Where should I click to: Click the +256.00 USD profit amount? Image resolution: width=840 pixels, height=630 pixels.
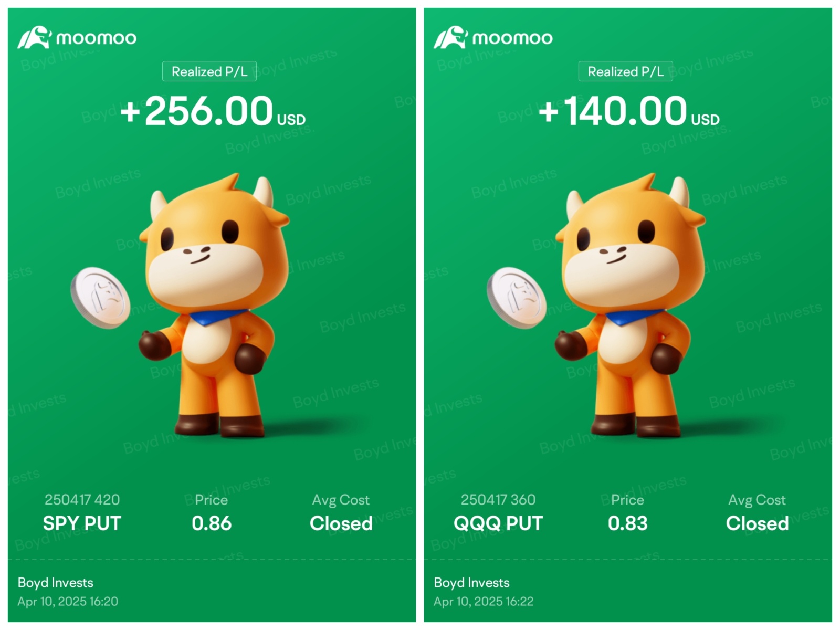click(x=213, y=111)
